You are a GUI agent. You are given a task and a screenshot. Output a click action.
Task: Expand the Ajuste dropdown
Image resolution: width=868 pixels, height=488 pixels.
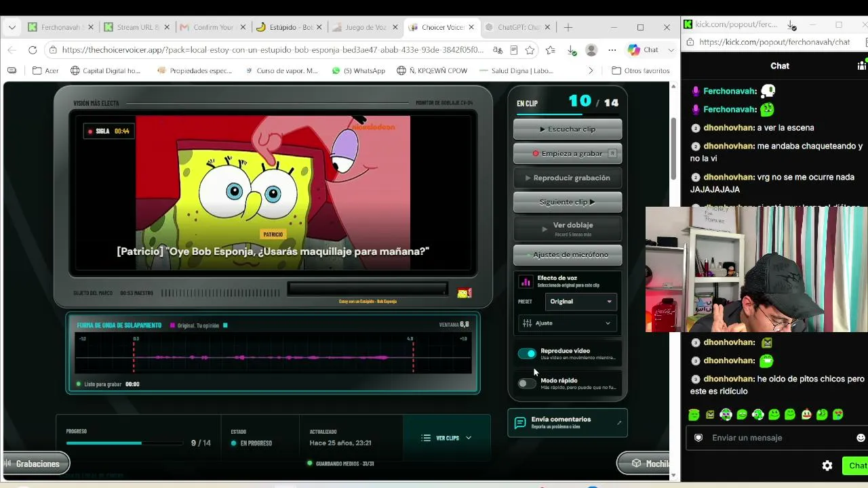point(568,323)
